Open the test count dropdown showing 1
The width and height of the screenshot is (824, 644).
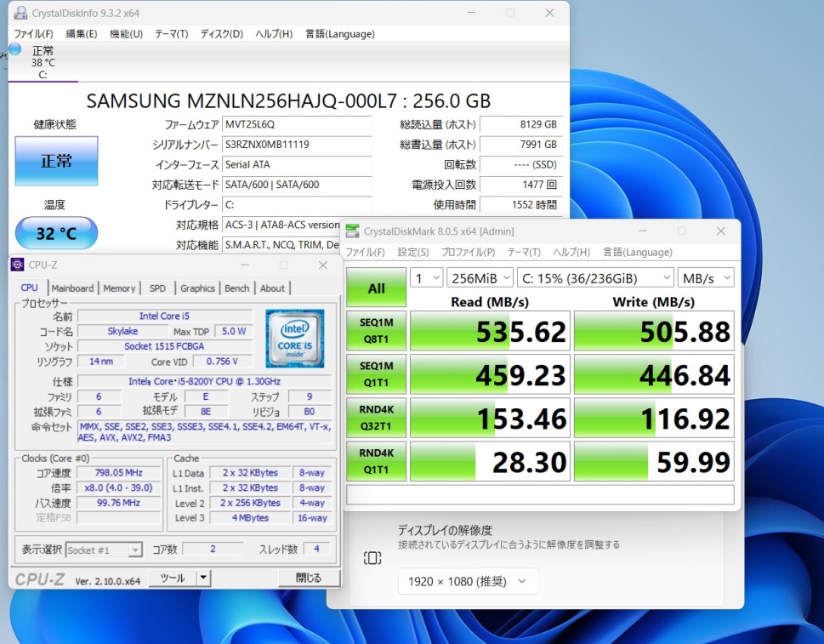pos(427,278)
